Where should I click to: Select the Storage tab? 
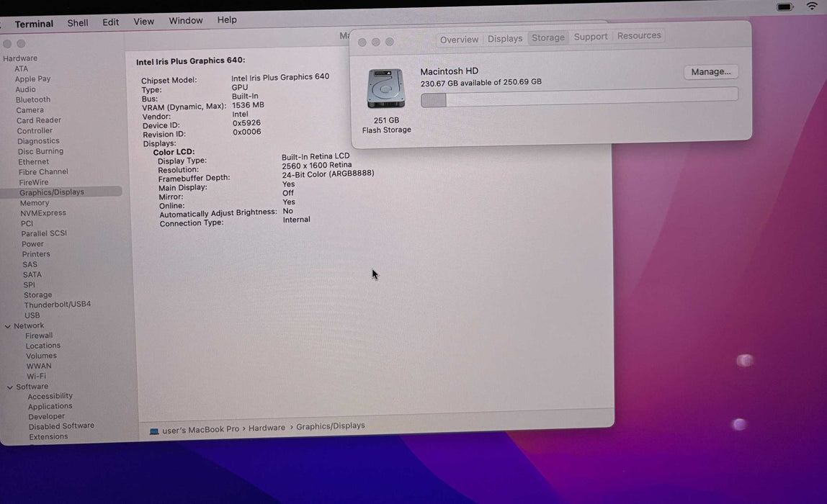(548, 37)
